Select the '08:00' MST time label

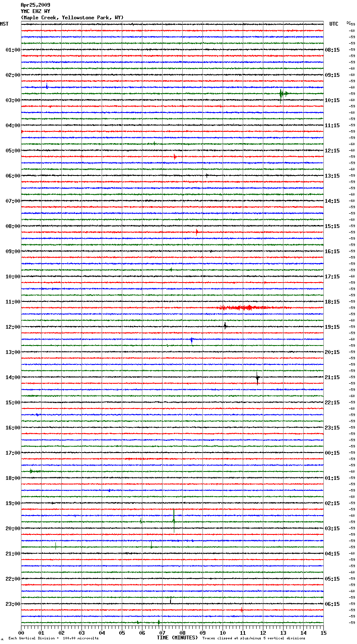click(13, 226)
